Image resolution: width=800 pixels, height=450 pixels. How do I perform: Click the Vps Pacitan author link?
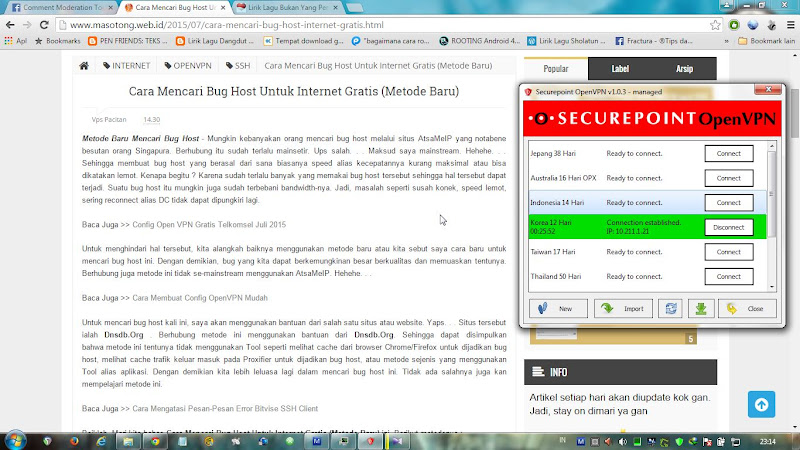[109, 119]
